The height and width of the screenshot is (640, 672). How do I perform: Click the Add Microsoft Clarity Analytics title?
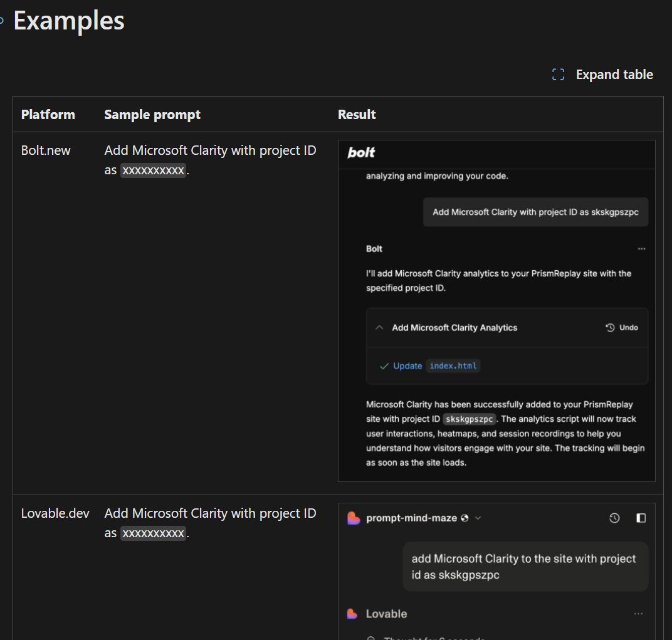click(x=454, y=327)
